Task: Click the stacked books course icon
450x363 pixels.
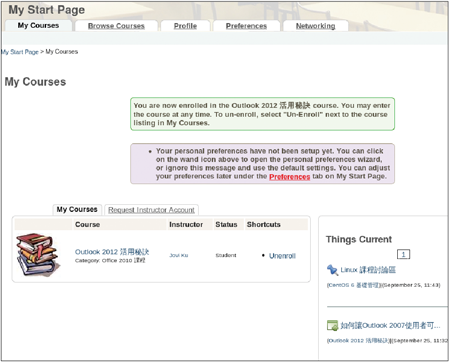Action: 39,255
